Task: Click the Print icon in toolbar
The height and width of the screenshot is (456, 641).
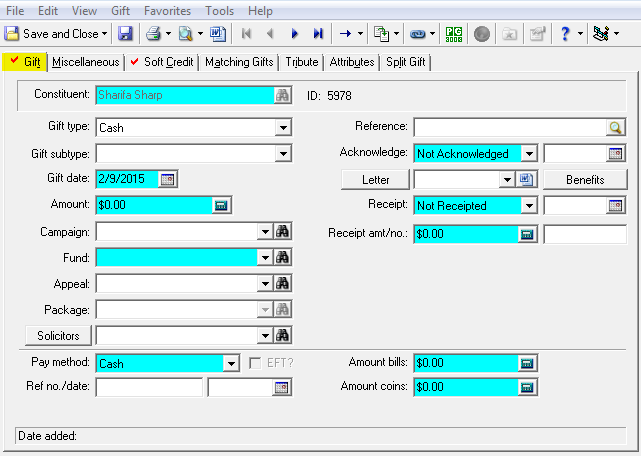Action: [x=154, y=34]
